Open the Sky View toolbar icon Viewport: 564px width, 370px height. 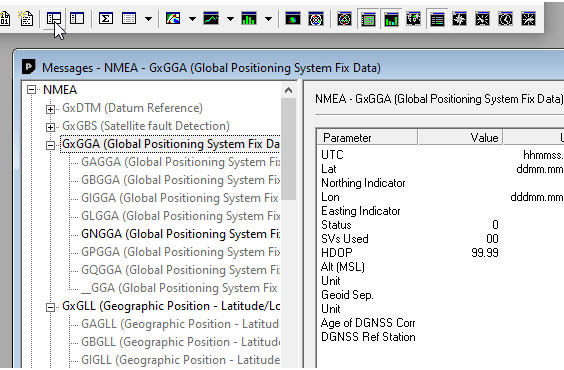345,19
